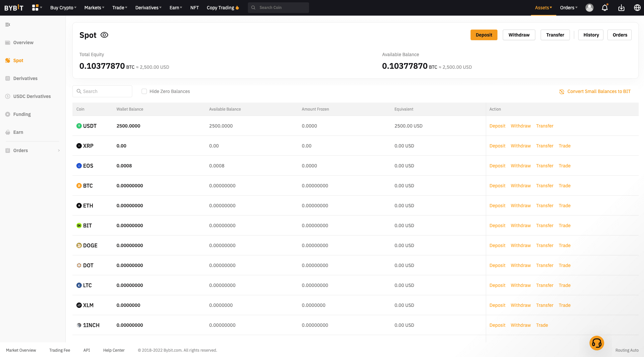The height and width of the screenshot is (357, 644).
Task: Expand the Trade dropdown menu
Action: (x=120, y=8)
